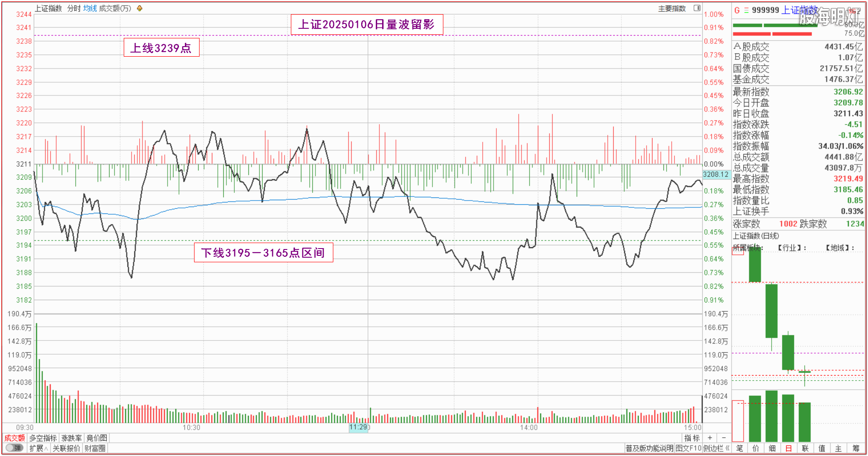Viewport: 868px width, 456px height.
Task: Select the 筹 chips tab in sidebar
Action: tap(856, 448)
